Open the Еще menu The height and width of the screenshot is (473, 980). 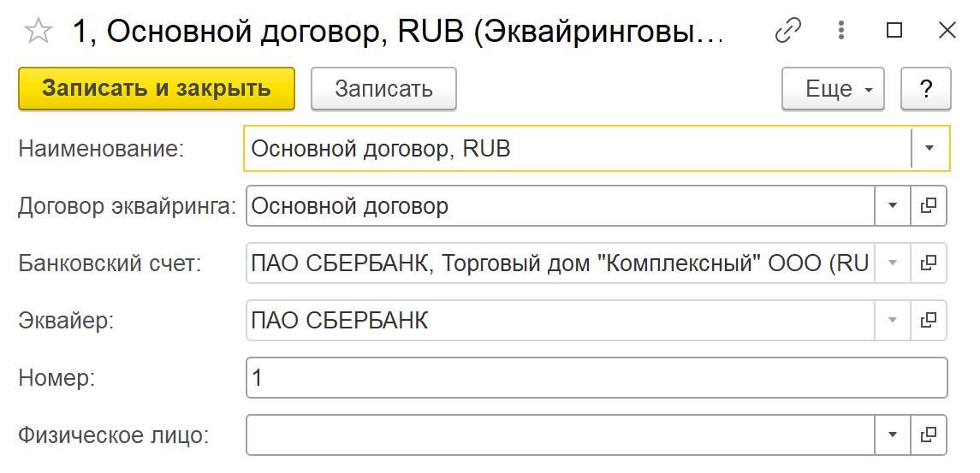coord(832,89)
